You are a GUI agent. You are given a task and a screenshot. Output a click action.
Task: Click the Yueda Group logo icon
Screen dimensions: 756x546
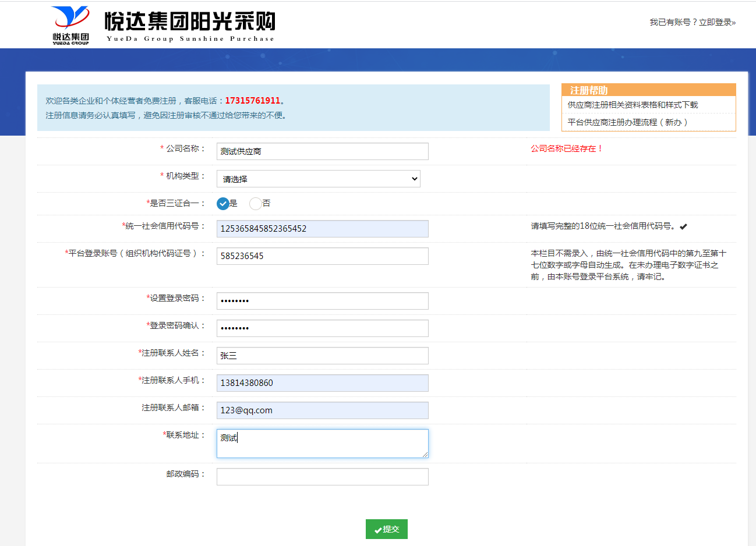(70, 25)
